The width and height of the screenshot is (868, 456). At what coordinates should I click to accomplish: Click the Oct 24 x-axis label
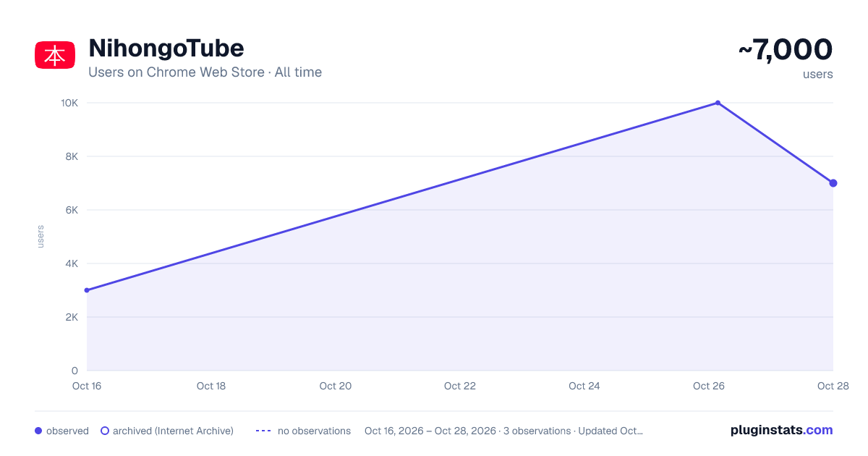584,386
